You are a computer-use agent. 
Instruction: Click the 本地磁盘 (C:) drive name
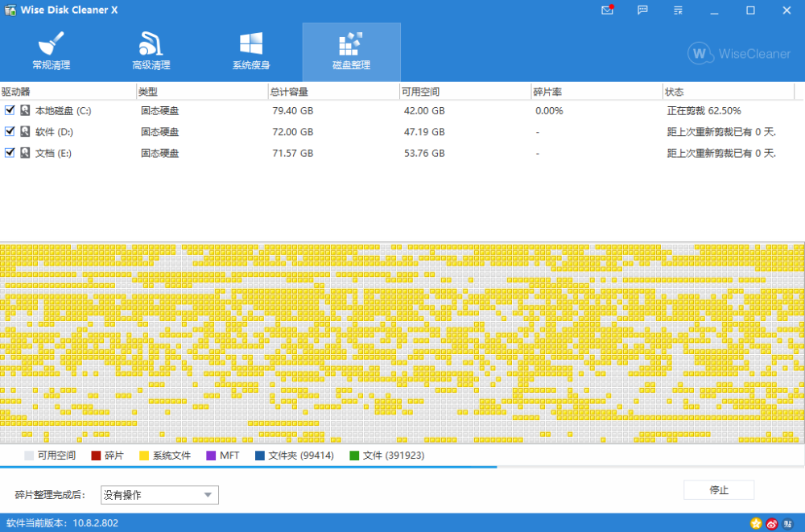click(63, 110)
